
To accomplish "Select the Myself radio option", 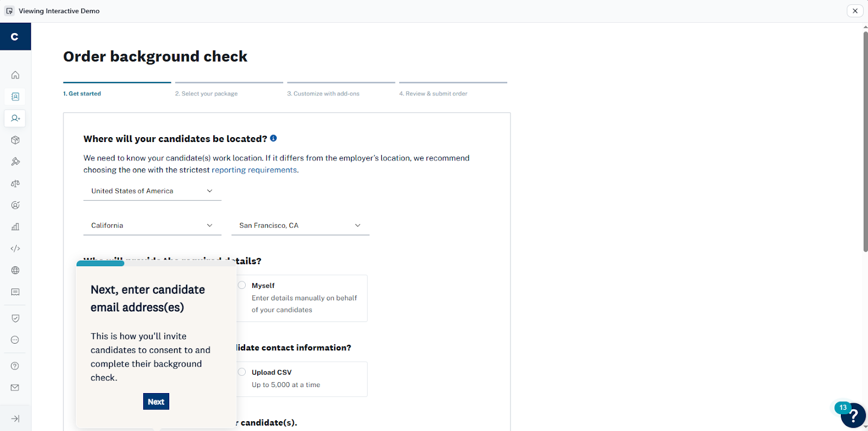I will coord(242,285).
